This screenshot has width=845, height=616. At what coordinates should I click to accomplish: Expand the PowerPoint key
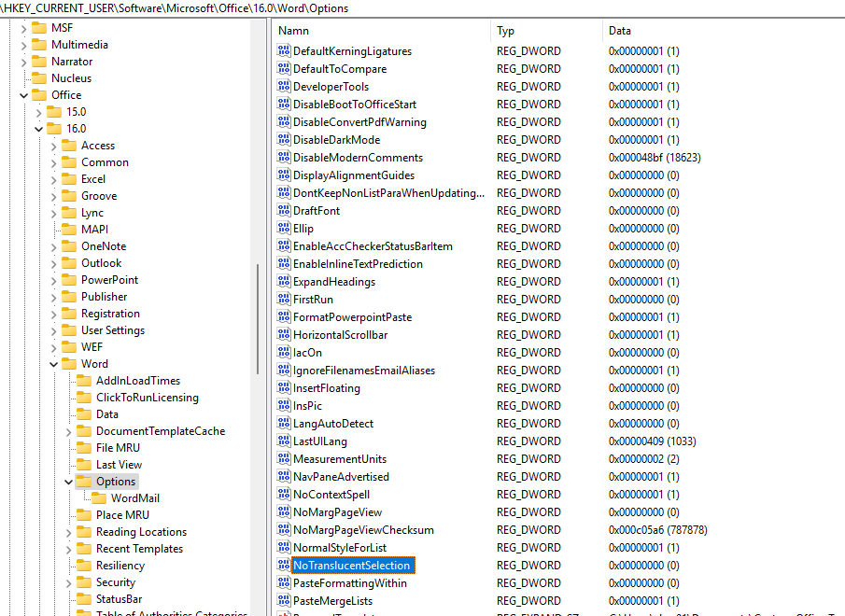click(53, 280)
